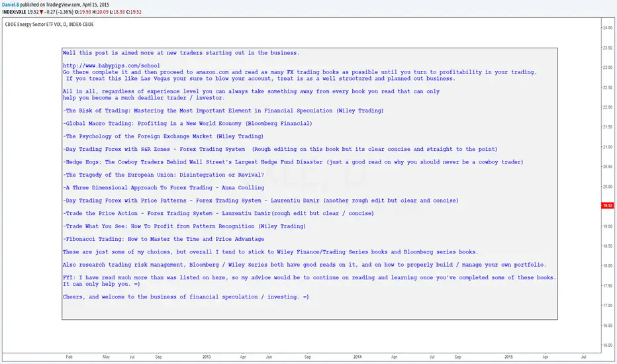The height and width of the screenshot is (364, 617).
Task: Click the C:19.52 close value in header
Action: pos(134,12)
